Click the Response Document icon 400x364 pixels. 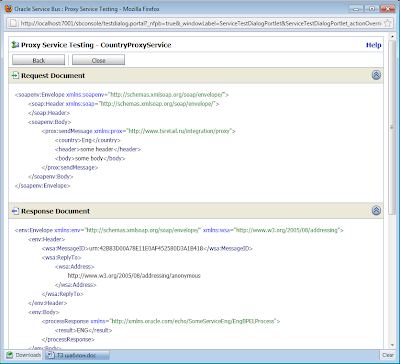coord(15,211)
